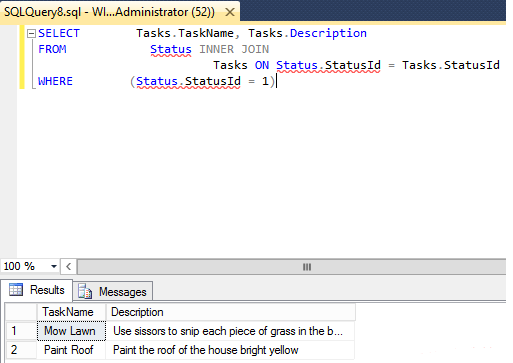The width and height of the screenshot is (513, 363).
Task: Click the horizontal scrollbar left arrow
Action: pyautogui.click(x=69, y=267)
